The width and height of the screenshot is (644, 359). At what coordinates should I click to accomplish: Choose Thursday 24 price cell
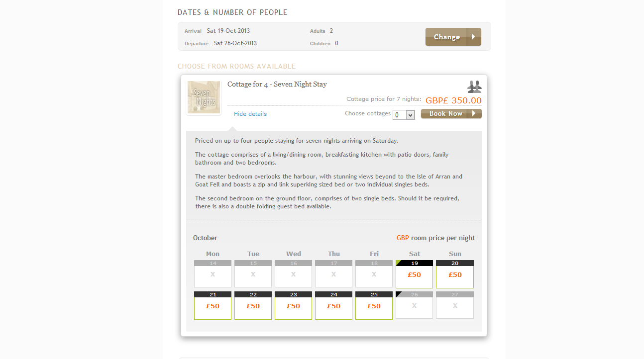coord(333,305)
